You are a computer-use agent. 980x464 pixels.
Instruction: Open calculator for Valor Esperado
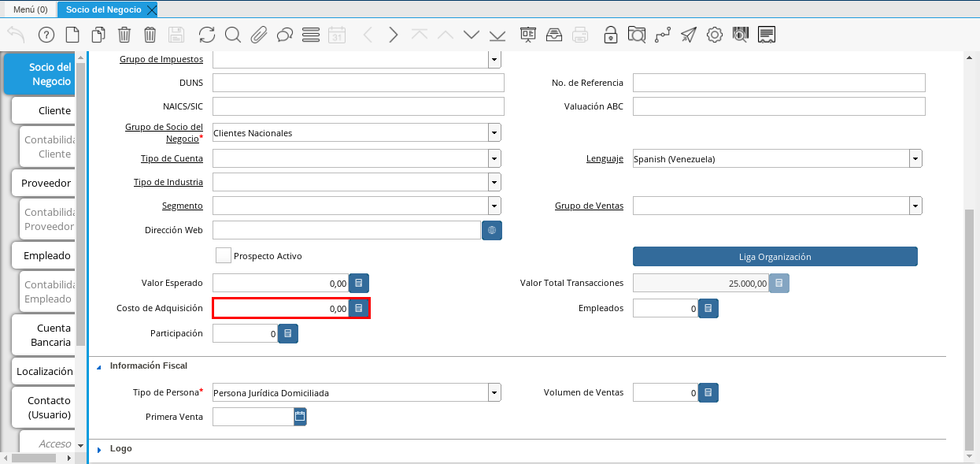[359, 284]
